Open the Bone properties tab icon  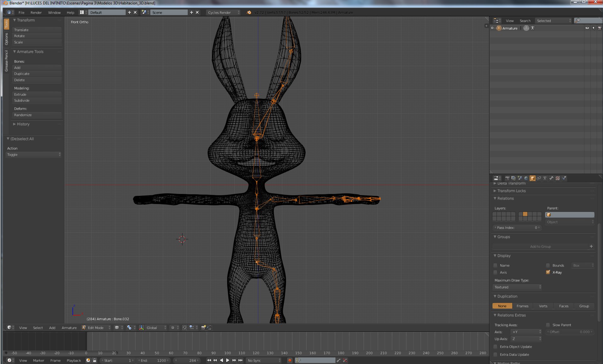tap(551, 178)
